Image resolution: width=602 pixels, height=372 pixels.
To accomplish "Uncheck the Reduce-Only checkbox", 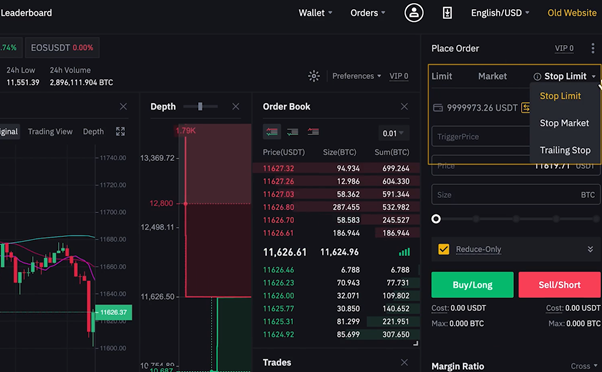I will (x=443, y=250).
